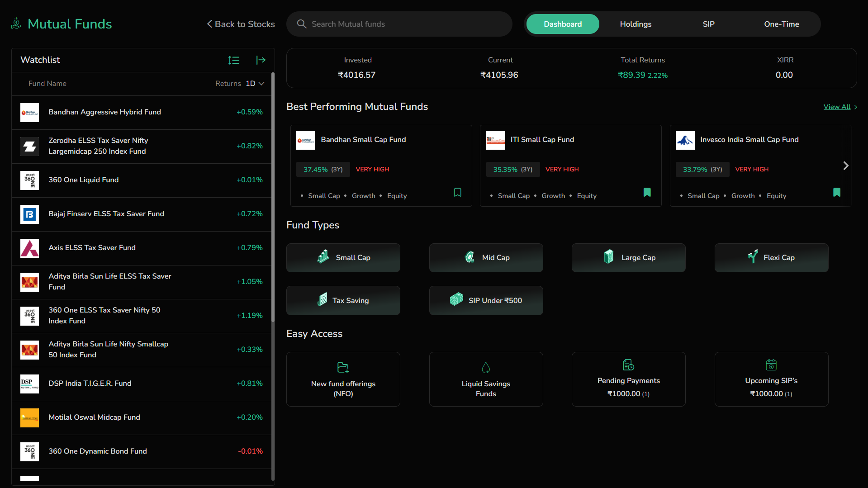The image size is (868, 488).
Task: Go Back to Stocks
Action: (241, 24)
